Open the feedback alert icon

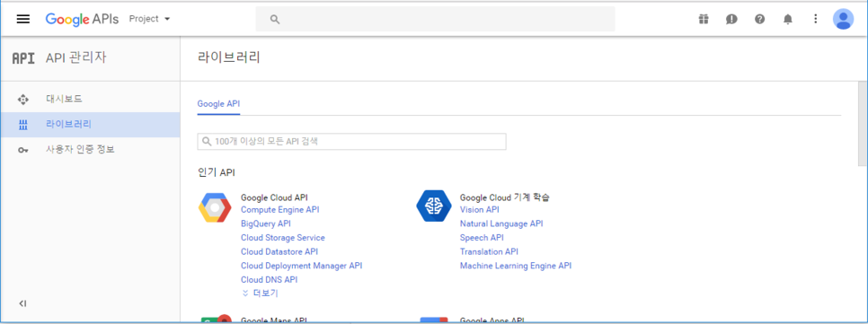(x=731, y=19)
